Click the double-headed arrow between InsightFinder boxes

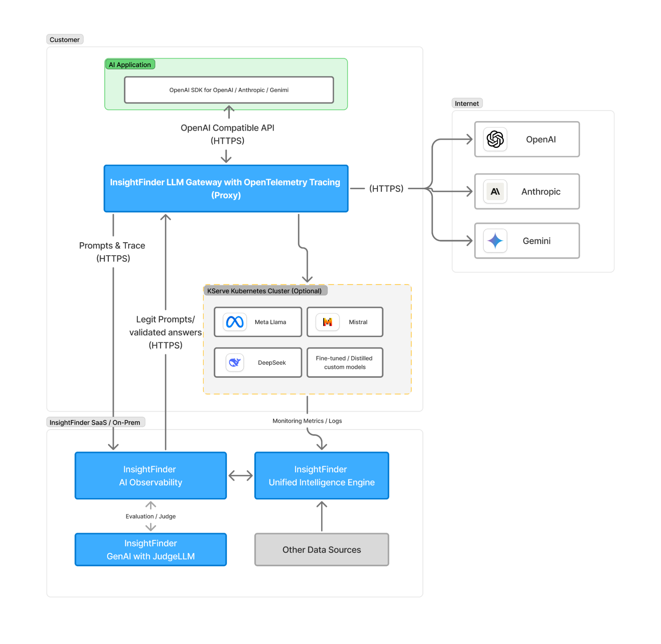(x=240, y=476)
